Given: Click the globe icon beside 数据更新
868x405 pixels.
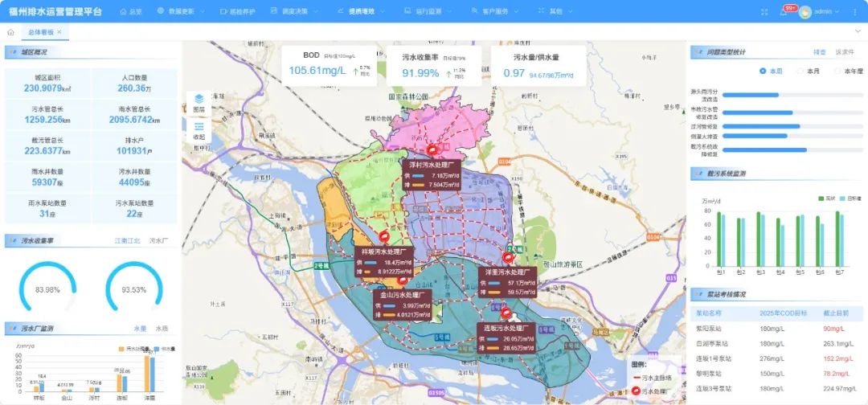Looking at the screenshot, I should tap(161, 10).
